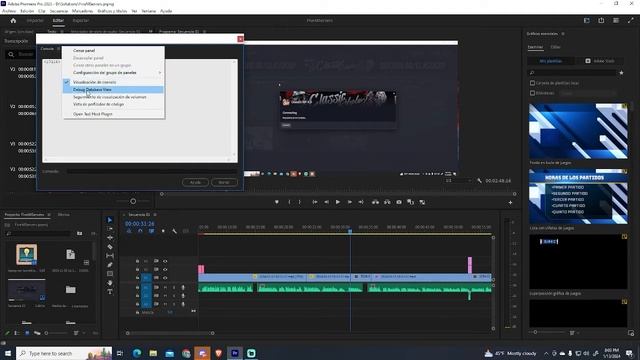The height and width of the screenshot is (360, 640).
Task: Open the Gráficos esenciales panel menu
Action: tap(563, 34)
